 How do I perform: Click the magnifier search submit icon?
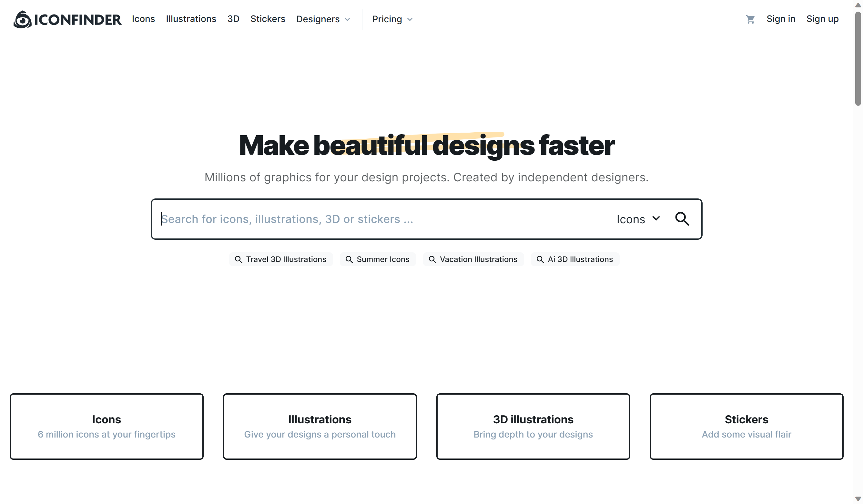pyautogui.click(x=682, y=219)
